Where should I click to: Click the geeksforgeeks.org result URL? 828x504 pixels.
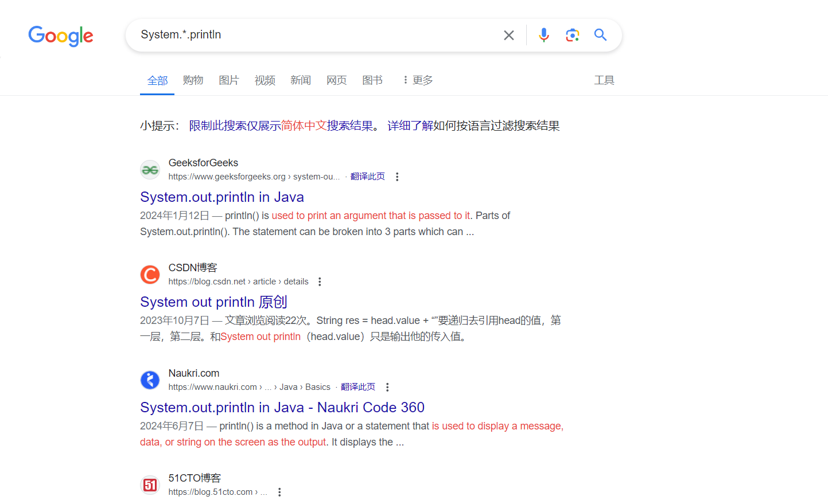[254, 177]
